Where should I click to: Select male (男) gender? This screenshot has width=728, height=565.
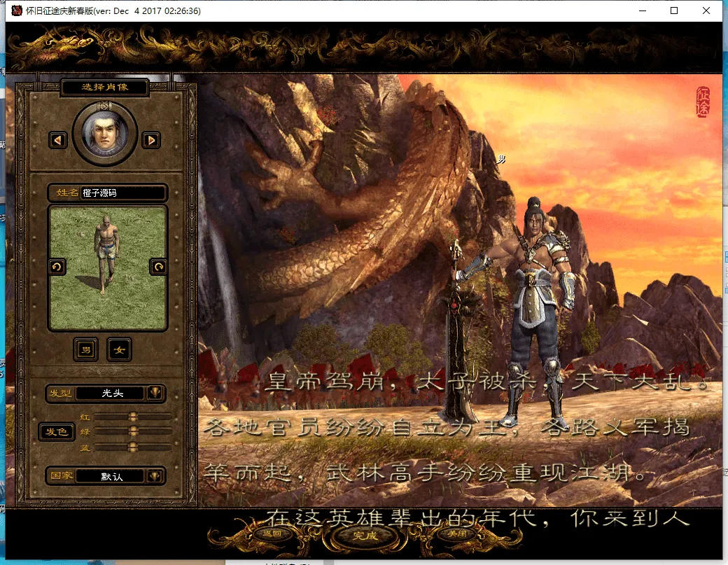pyautogui.click(x=87, y=350)
